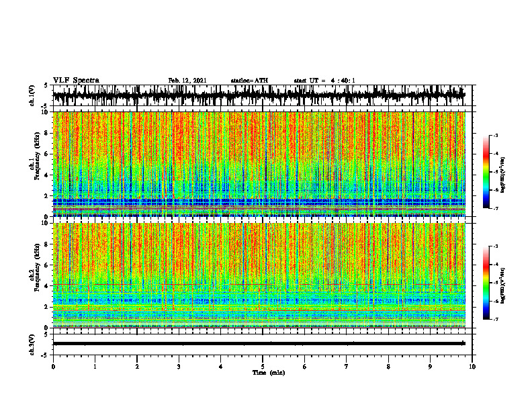The image size is (532, 411).
Task: Click ch.1 frequency tick label "10"
Action: pos(46,112)
